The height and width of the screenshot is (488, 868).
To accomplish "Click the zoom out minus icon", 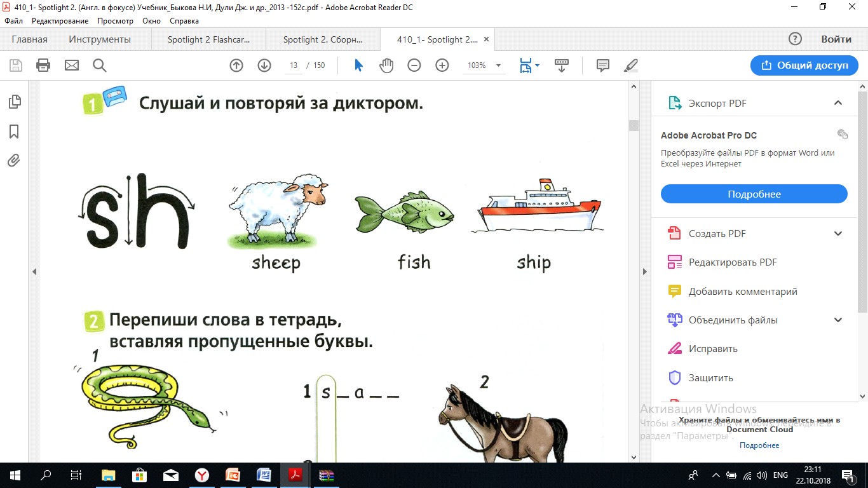I will click(x=414, y=65).
